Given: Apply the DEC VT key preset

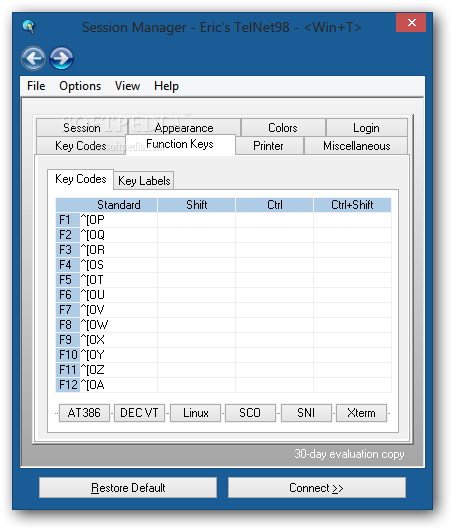Looking at the screenshot, I should coord(139,413).
